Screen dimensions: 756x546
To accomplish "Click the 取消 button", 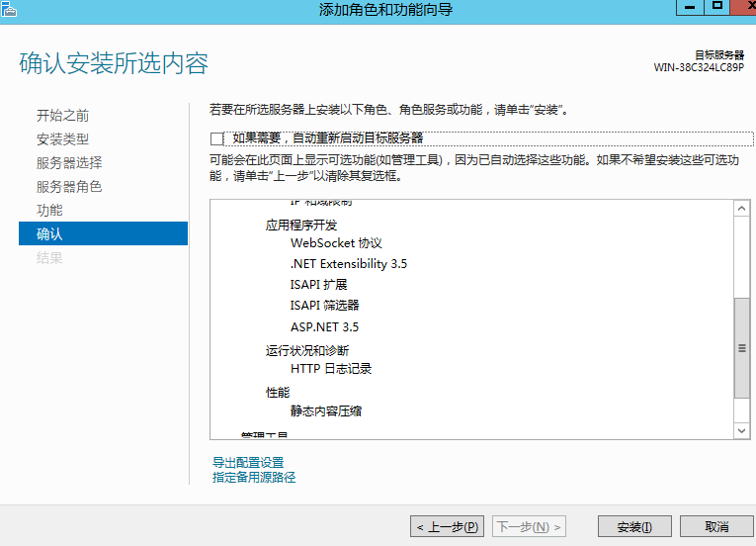I will (716, 527).
